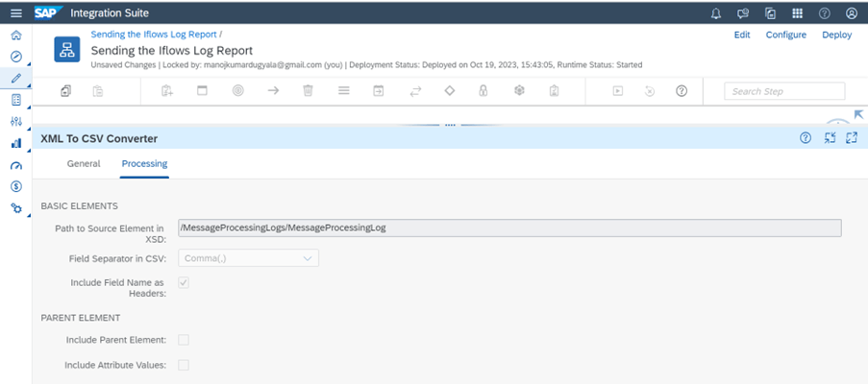Screen dimensions: 868x384
Task: Click Edit in the header
Action: [742, 35]
